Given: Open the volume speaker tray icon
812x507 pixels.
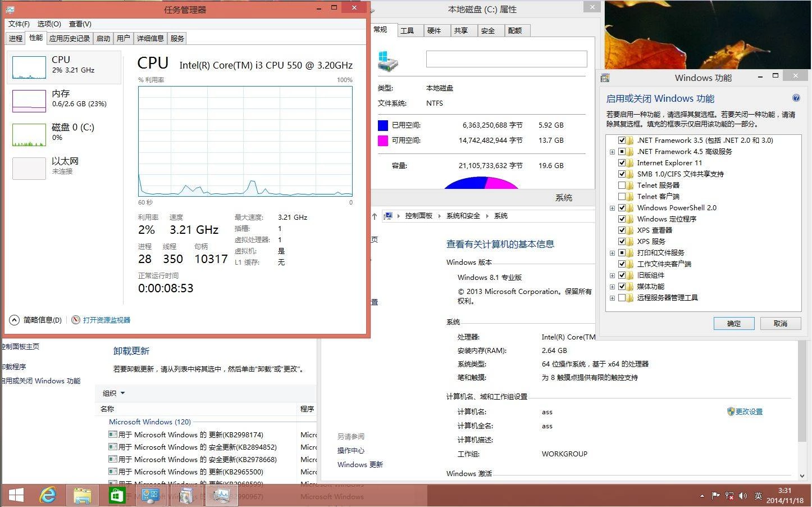Looking at the screenshot, I should click(743, 496).
